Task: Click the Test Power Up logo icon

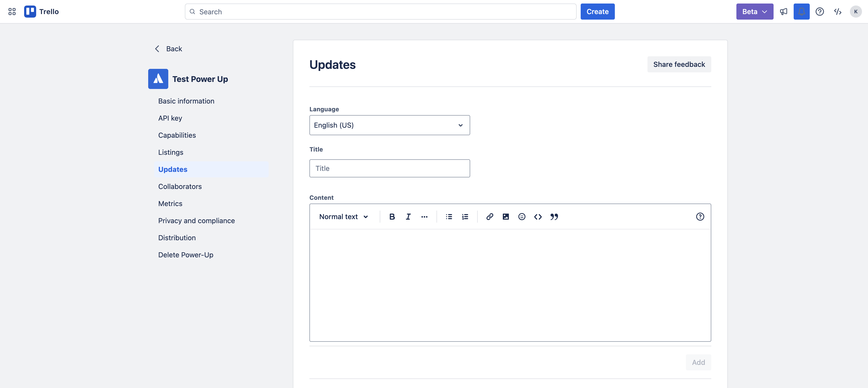Action: click(x=158, y=79)
